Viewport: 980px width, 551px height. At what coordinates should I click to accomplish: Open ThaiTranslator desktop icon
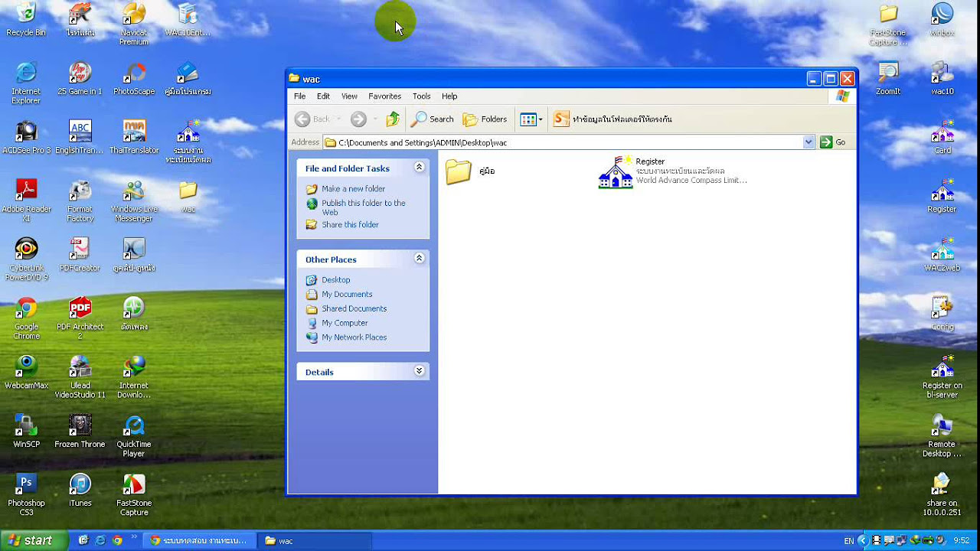pos(134,137)
